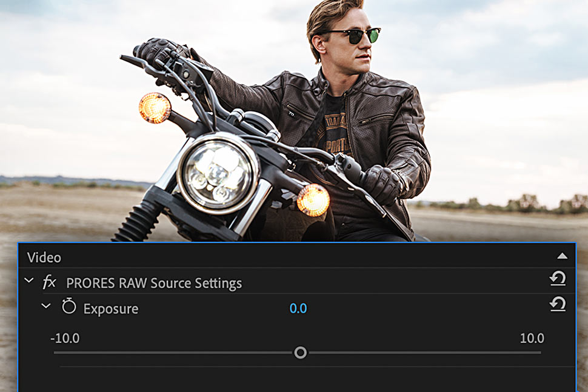Click the Exposure slider handle
Screen dimensions: 588x392
pyautogui.click(x=300, y=353)
